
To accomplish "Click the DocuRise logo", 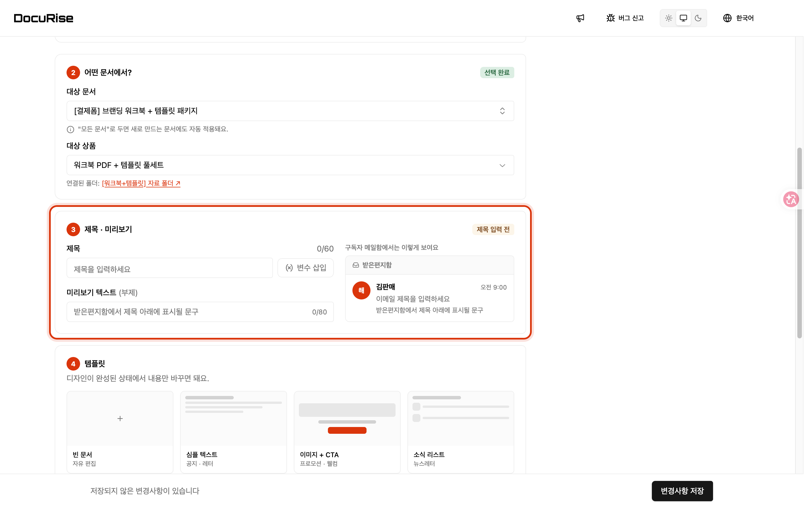I will pyautogui.click(x=44, y=18).
